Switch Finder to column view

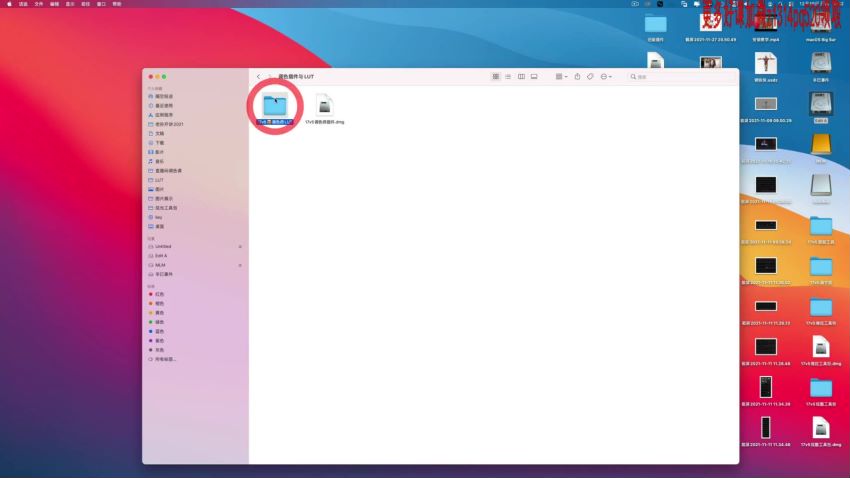[x=521, y=76]
